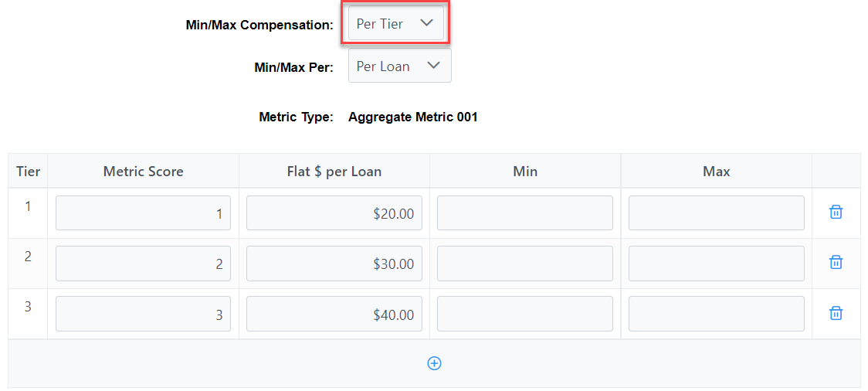Click the Per Tier dropdown chevron
Screen dimensions: 868x391
click(x=426, y=23)
